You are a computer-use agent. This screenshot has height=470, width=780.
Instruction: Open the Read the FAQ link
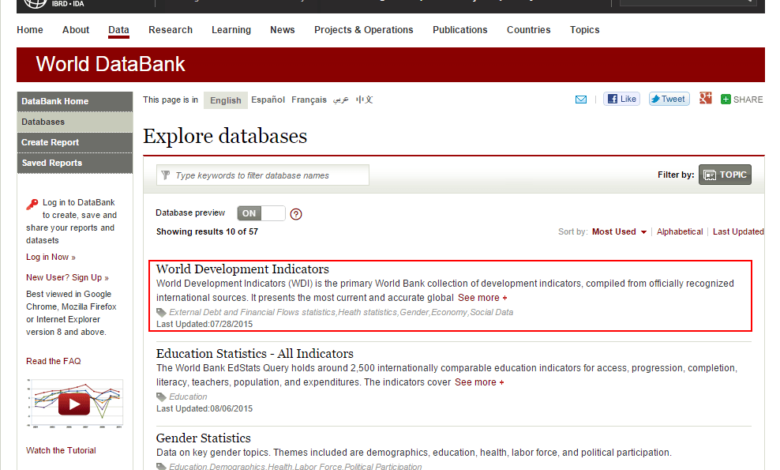53,361
